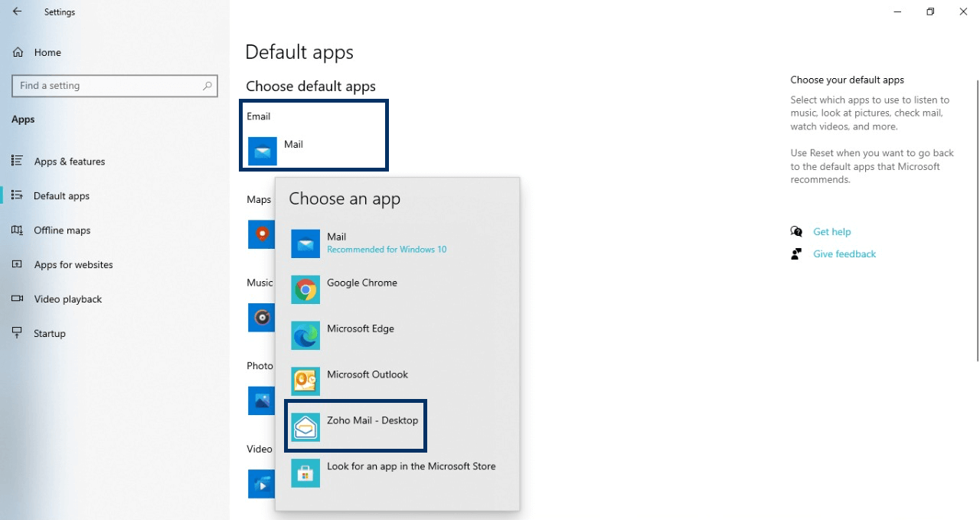Click the vertical scrollbar on the right

(x=977, y=221)
